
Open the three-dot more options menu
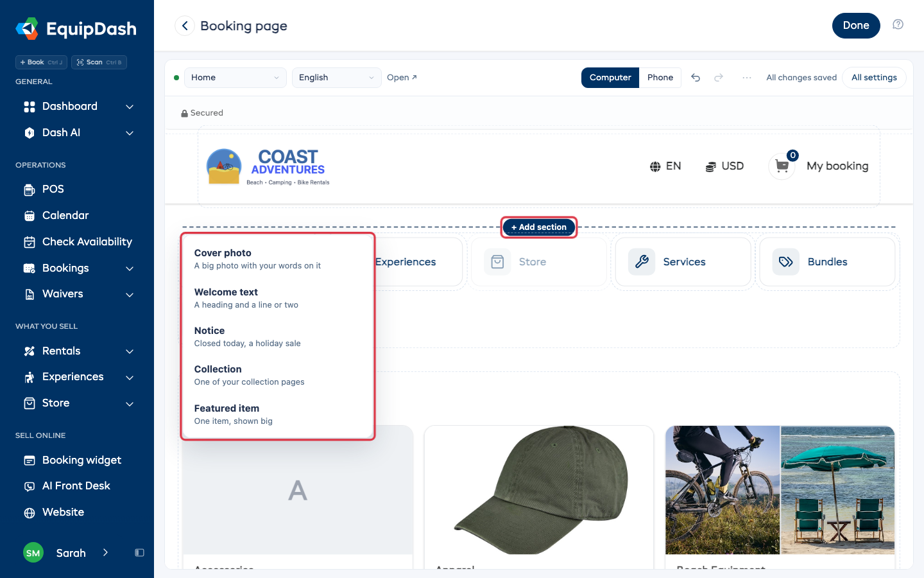click(x=747, y=78)
